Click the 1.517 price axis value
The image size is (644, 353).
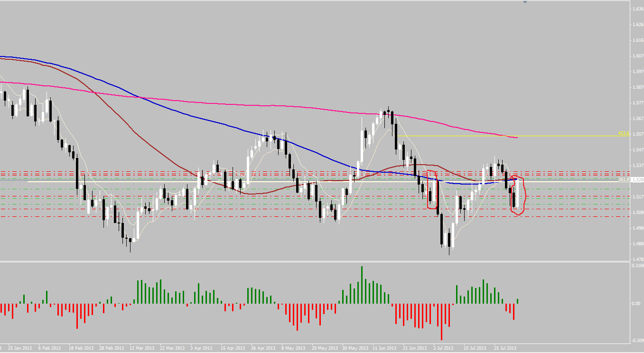637,196
